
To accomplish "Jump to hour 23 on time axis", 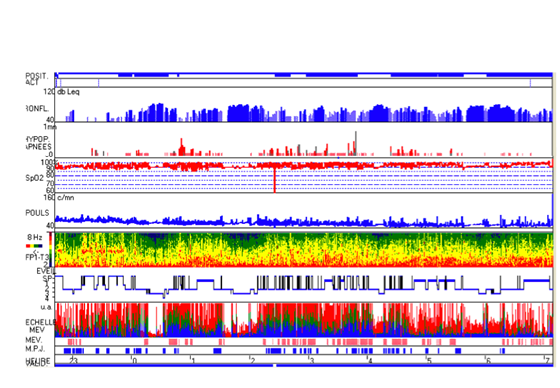I will click(x=74, y=361).
